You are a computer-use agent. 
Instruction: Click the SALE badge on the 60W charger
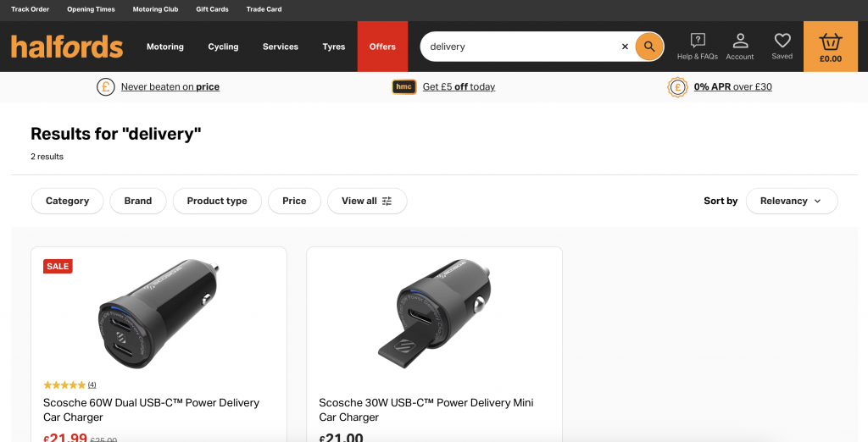58,266
